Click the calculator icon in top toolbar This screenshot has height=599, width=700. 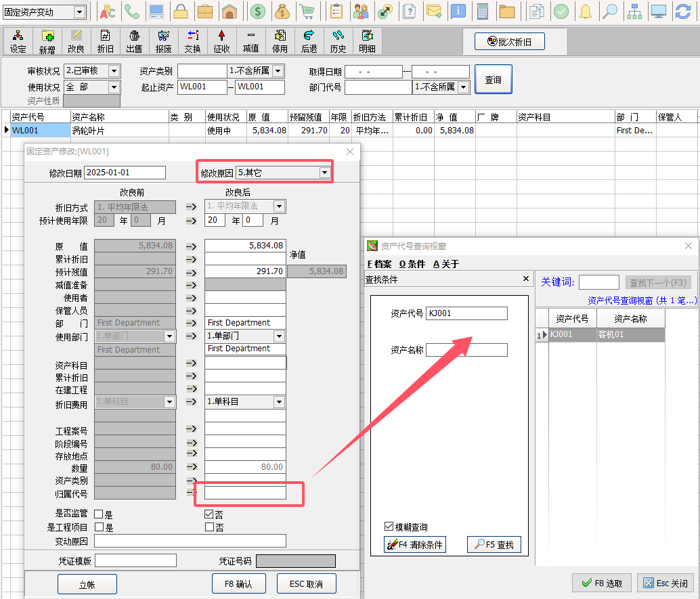(x=483, y=12)
